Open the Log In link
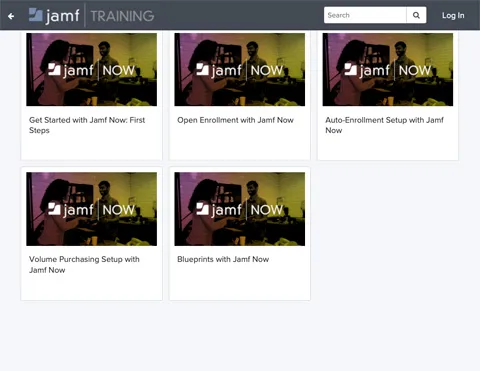 (x=453, y=15)
